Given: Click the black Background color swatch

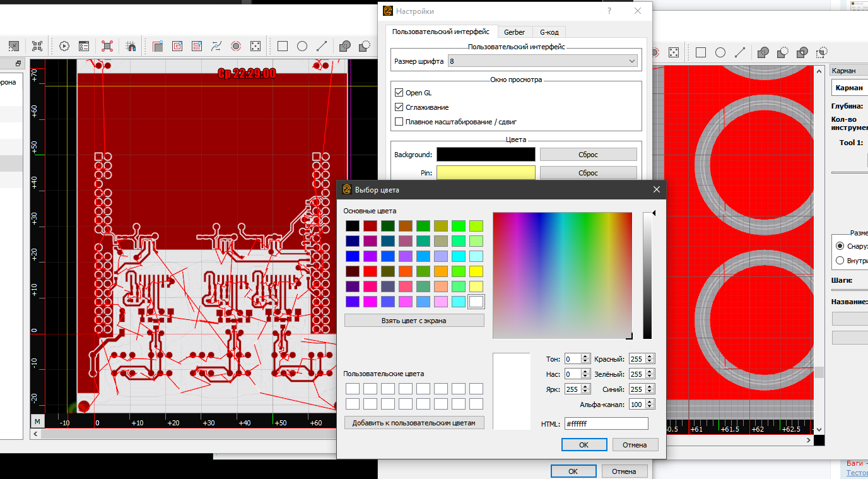Looking at the screenshot, I should point(486,155).
